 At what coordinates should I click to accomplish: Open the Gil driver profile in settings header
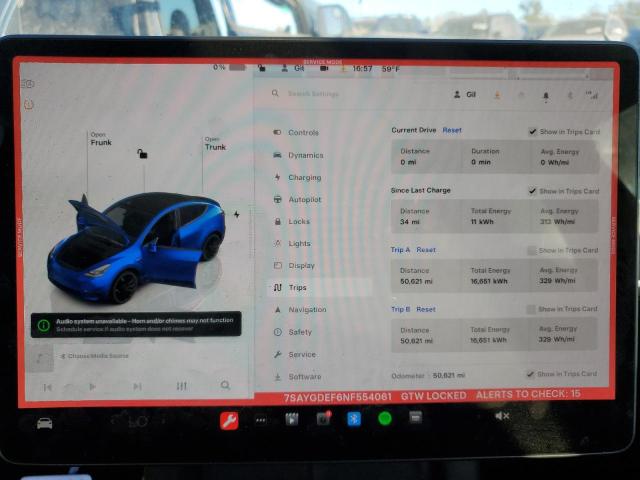(465, 95)
